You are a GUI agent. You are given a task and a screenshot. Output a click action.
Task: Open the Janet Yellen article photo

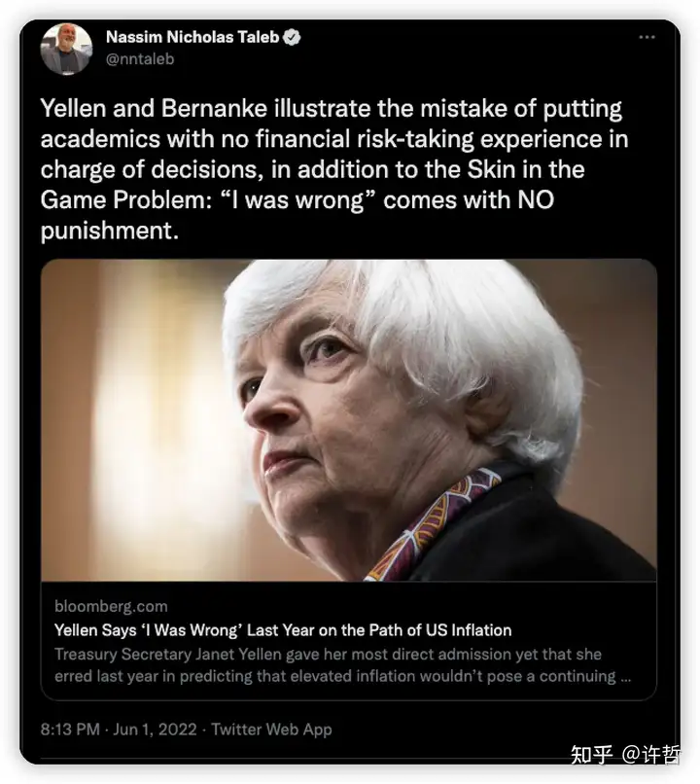point(348,420)
